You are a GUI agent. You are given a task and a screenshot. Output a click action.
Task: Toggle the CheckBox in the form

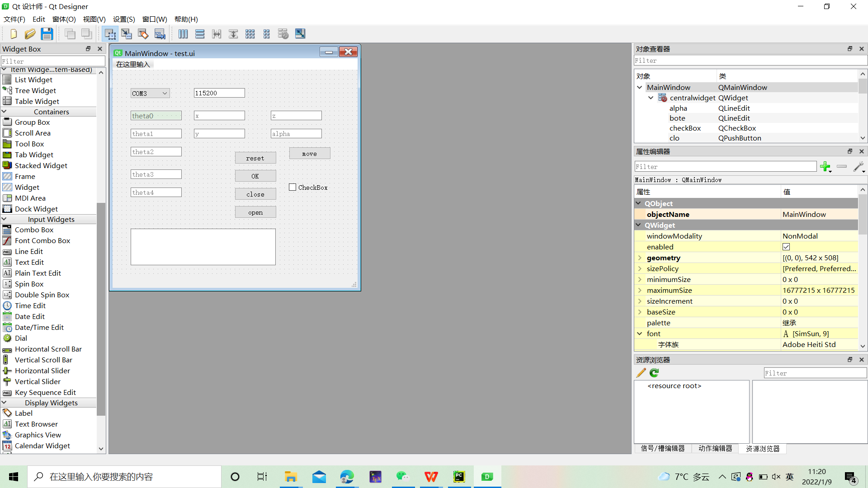(293, 187)
